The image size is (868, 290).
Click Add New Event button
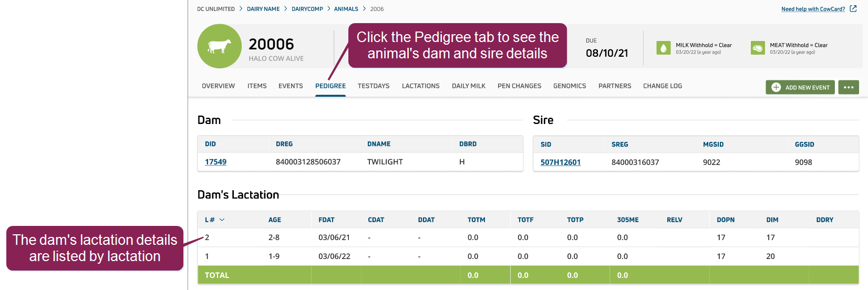tap(800, 87)
